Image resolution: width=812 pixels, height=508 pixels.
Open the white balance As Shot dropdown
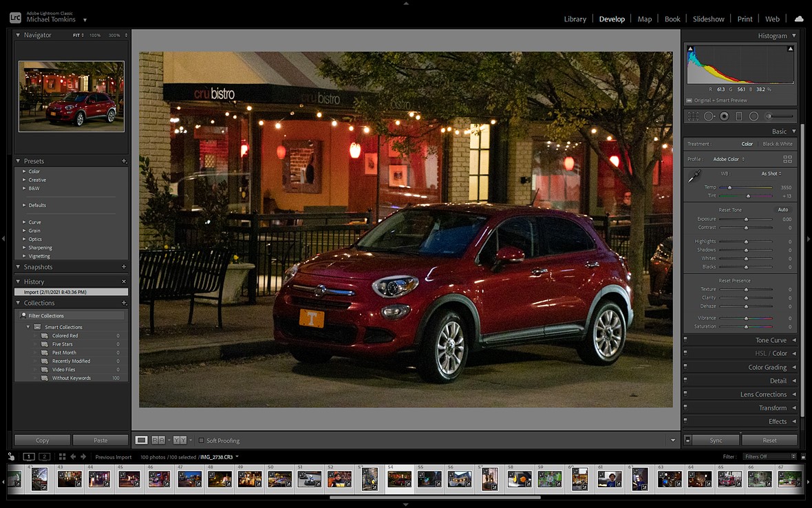[x=771, y=173]
